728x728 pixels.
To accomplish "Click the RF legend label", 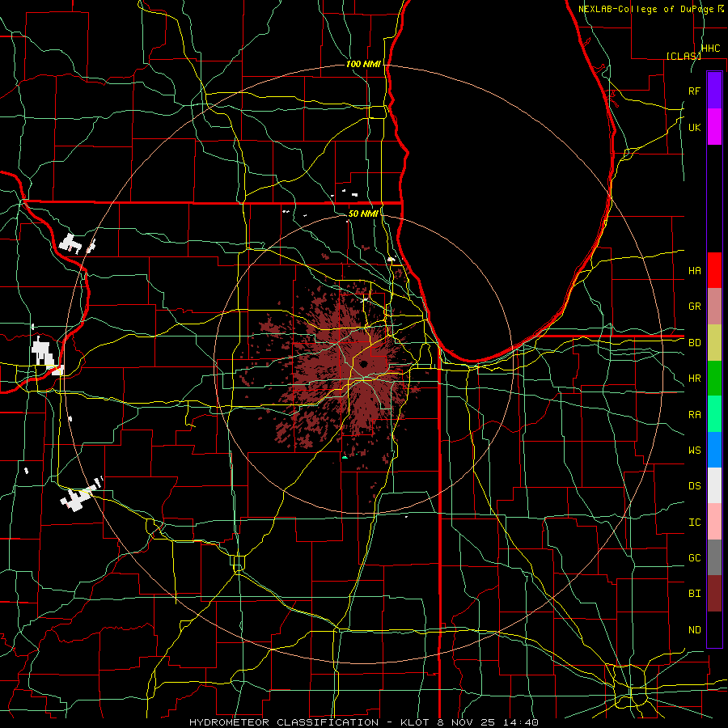I will click(694, 91).
